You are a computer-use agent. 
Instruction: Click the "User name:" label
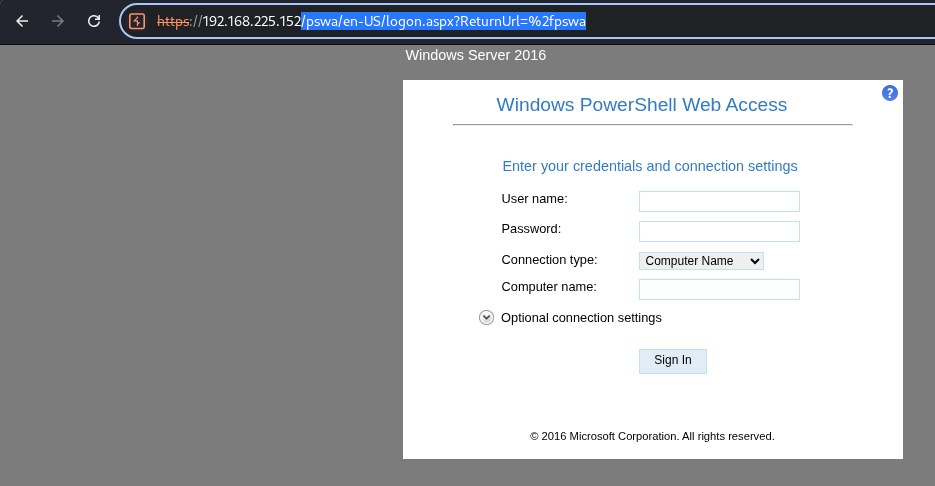pos(534,199)
